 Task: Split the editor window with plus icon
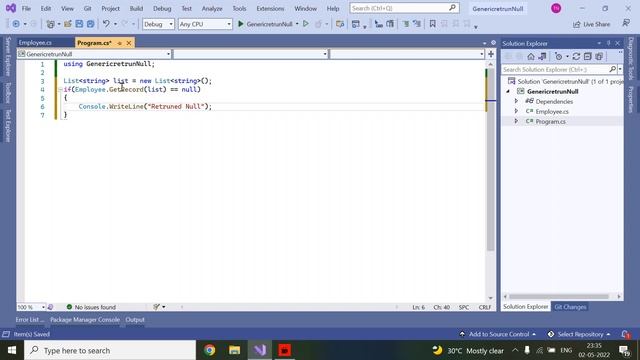coord(491,54)
